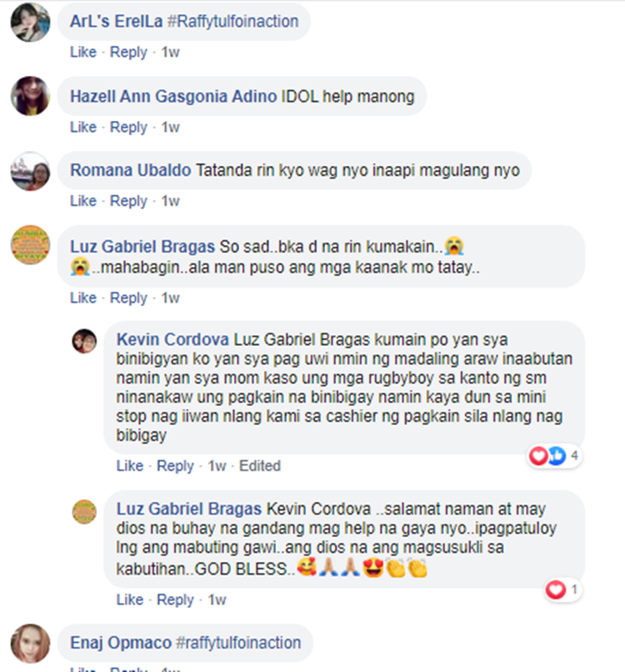625x672 pixels.
Task: View reactions on Kevin Cordova's reply
Action: pos(554,455)
